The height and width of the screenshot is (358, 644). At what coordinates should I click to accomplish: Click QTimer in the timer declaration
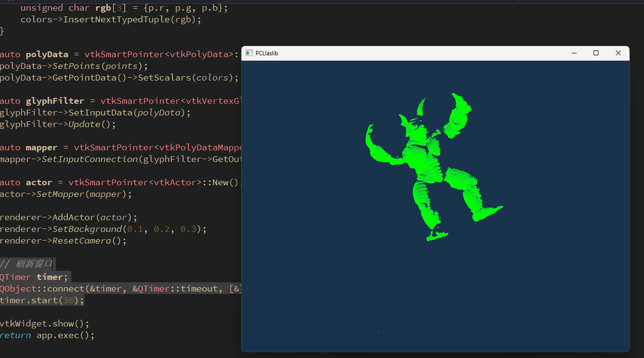coord(15,277)
